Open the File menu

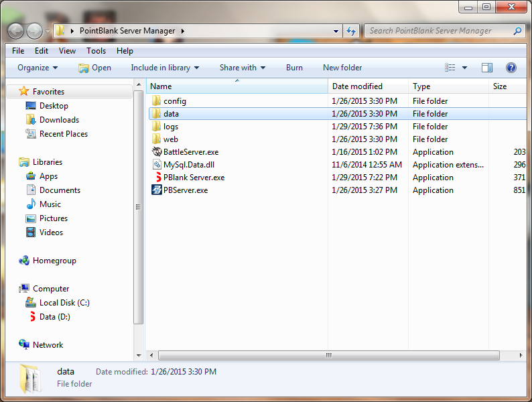(x=18, y=51)
